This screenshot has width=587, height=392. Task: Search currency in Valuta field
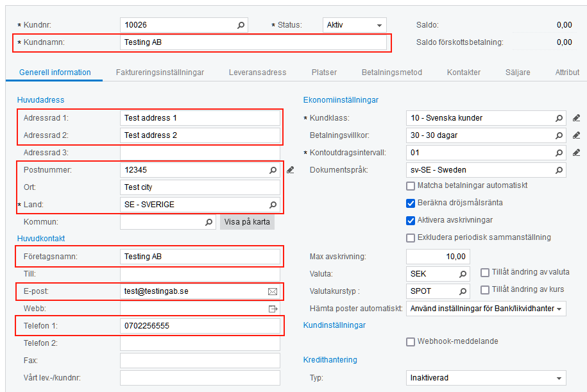pos(463,274)
